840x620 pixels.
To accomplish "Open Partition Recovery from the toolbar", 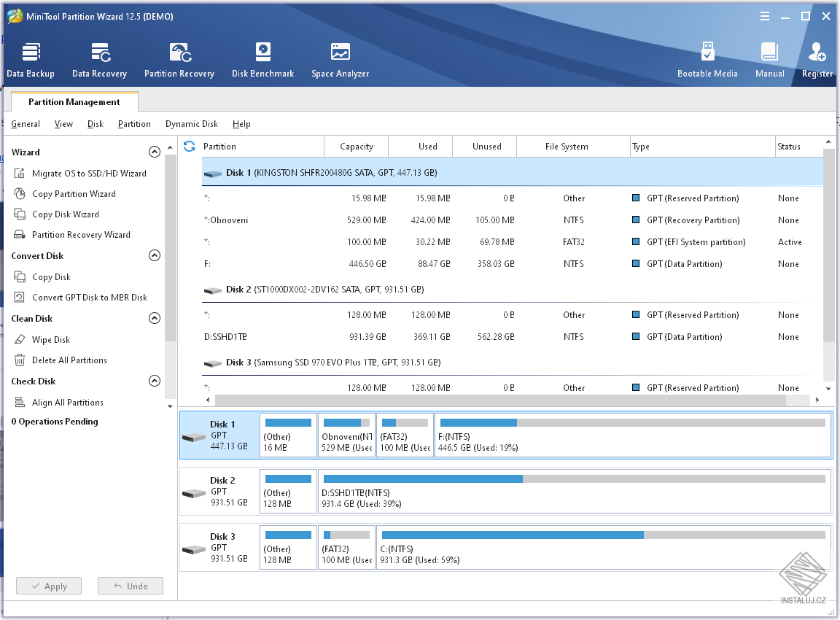I will pos(179,60).
